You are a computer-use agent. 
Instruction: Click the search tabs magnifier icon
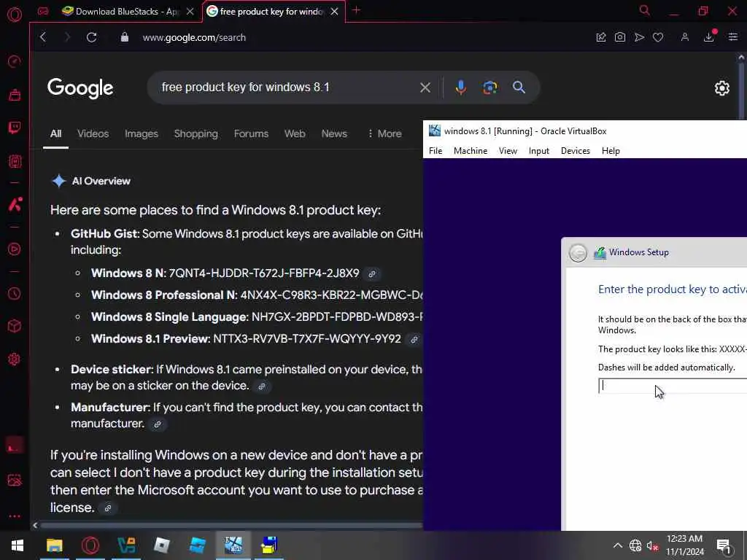click(645, 10)
